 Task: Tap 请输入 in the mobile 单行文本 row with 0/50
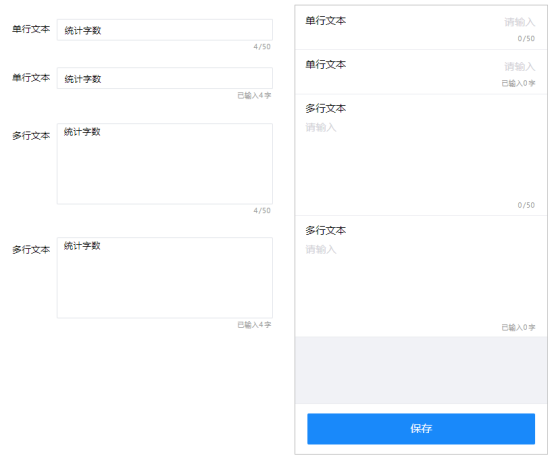(519, 22)
